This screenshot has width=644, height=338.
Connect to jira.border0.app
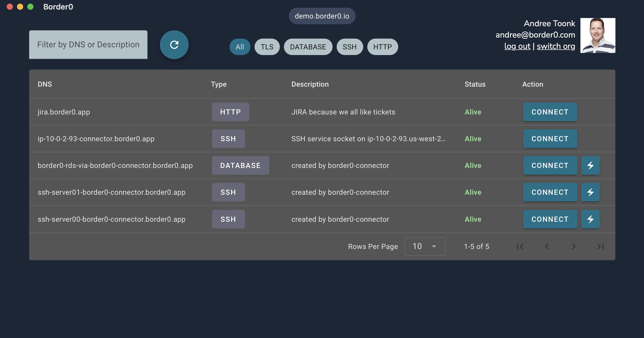tap(550, 112)
